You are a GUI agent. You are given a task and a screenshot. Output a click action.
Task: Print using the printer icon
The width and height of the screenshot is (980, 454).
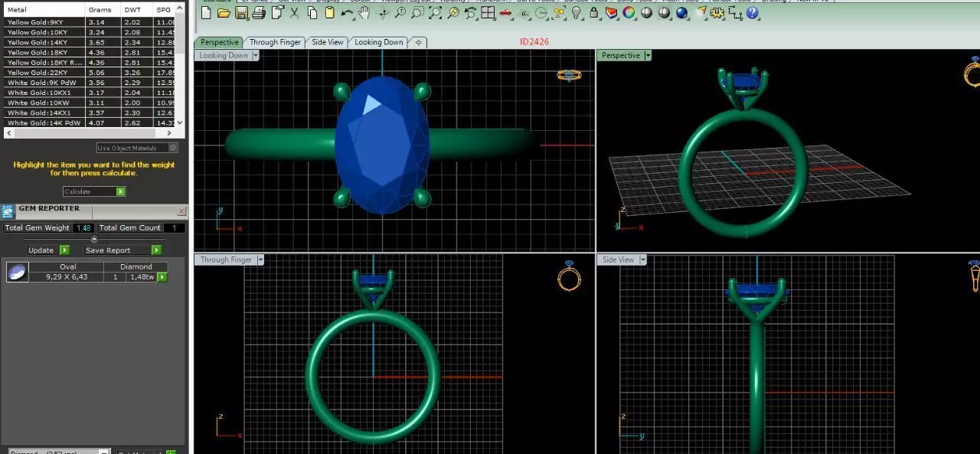[x=259, y=13]
